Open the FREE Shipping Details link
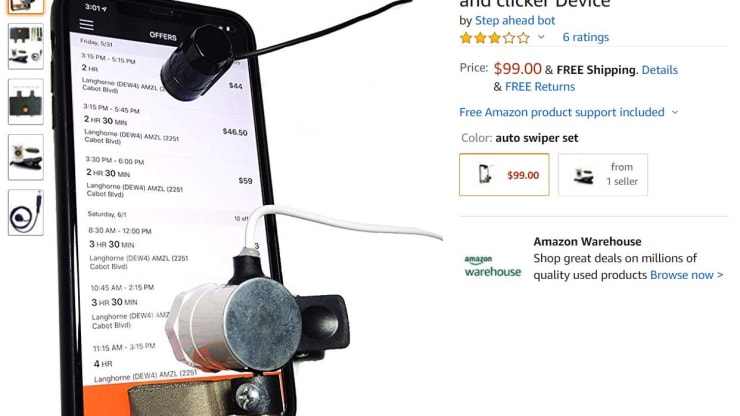 660,70
